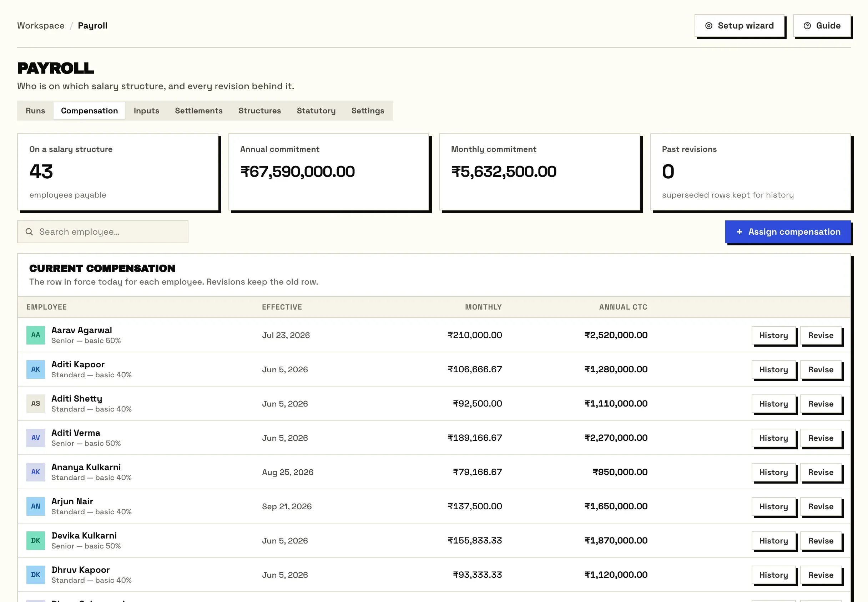868x602 pixels.
Task: Switch to the Statutory tab
Action: click(316, 111)
